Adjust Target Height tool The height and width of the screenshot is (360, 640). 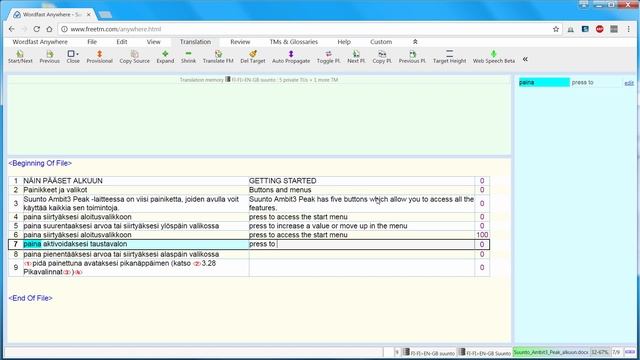449,56
